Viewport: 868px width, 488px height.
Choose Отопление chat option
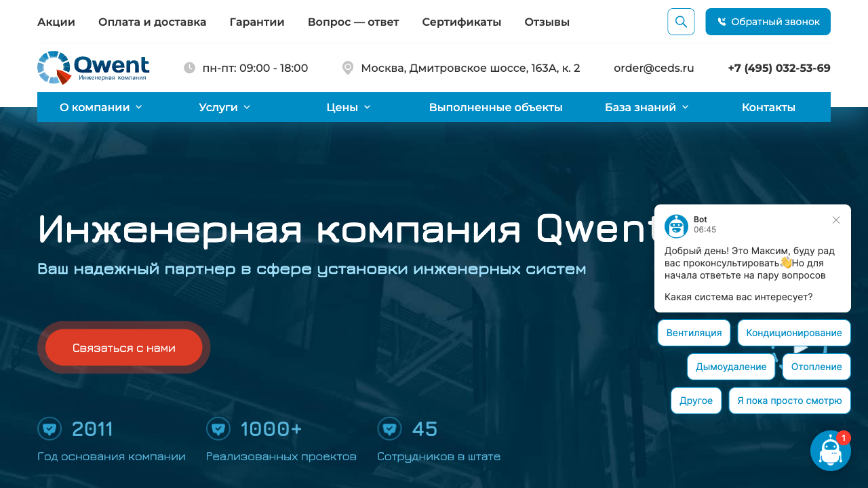(x=816, y=367)
